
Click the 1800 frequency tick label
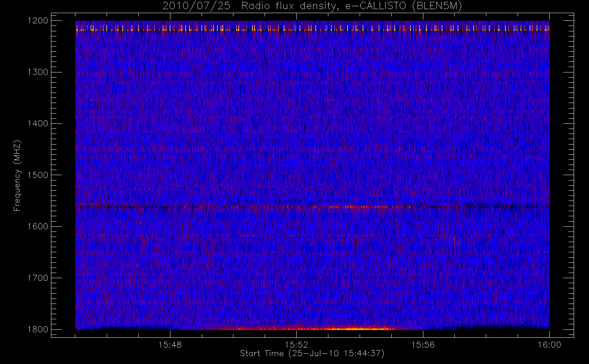click(x=38, y=329)
